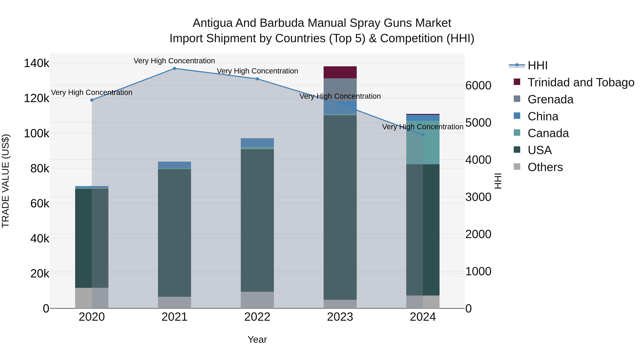644x362 pixels.
Task: Click the 2022 HHI data point
Action: click(x=257, y=79)
